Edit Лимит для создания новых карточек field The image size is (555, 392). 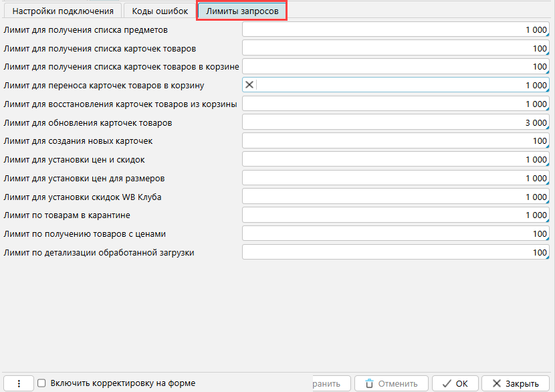point(396,141)
